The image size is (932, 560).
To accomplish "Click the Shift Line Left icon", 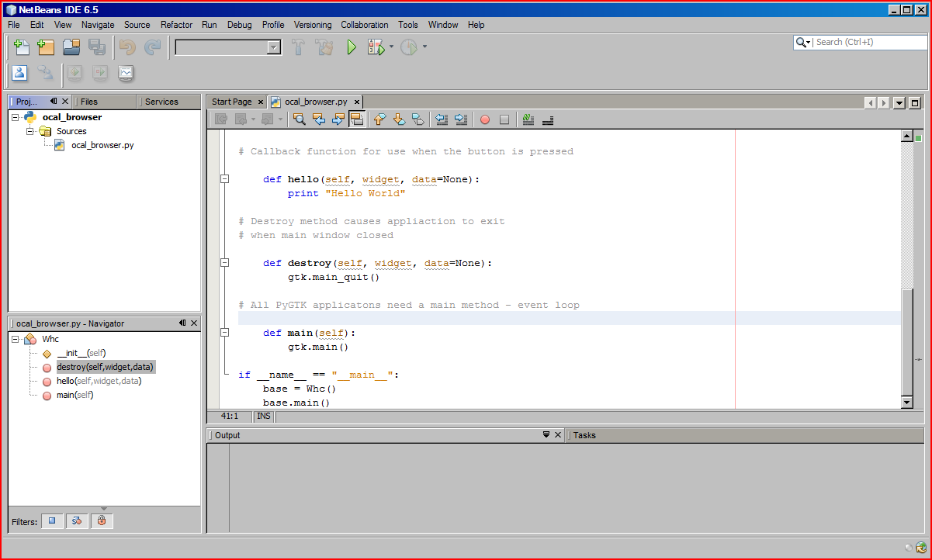I will pyautogui.click(x=442, y=119).
